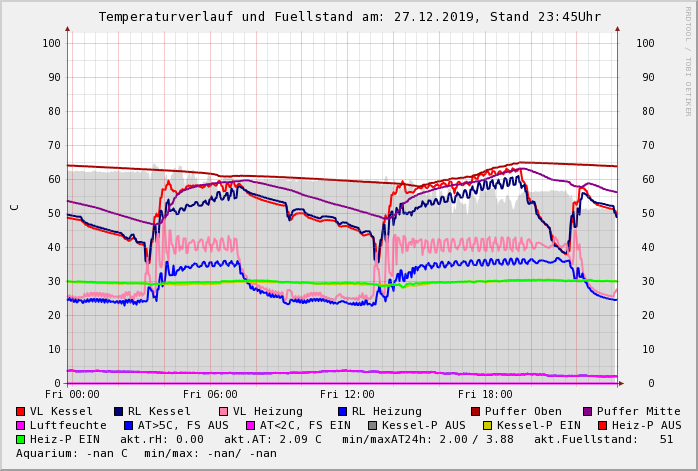The width and height of the screenshot is (698, 471).
Task: Click the blue RL Heizung legend swatch
Action: coord(343,411)
